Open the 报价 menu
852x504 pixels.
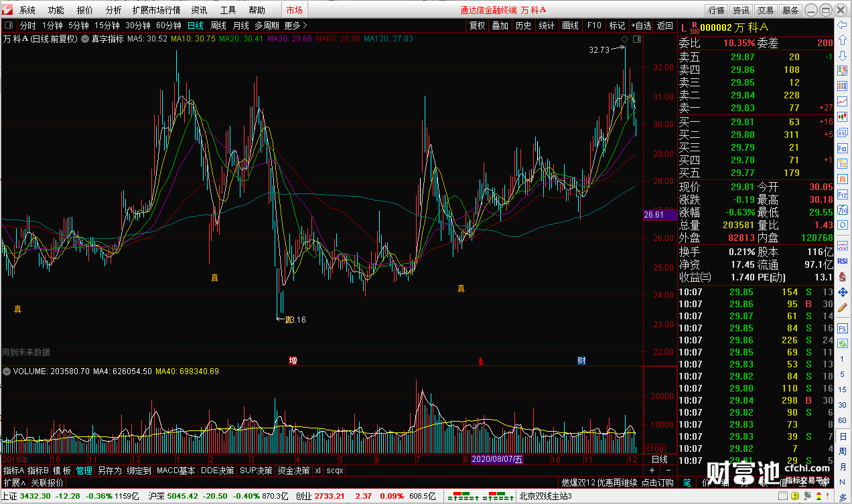[x=85, y=10]
